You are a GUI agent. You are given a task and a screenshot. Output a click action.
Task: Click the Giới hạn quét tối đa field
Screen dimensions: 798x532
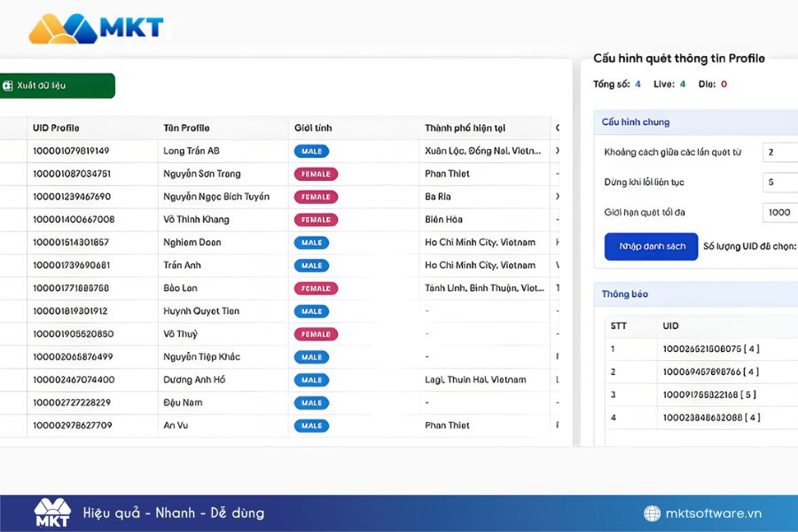780,213
